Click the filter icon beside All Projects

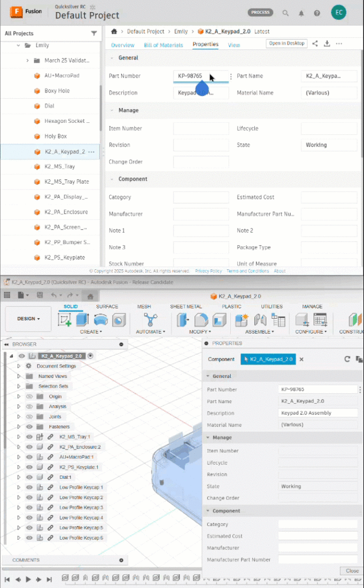(x=94, y=33)
